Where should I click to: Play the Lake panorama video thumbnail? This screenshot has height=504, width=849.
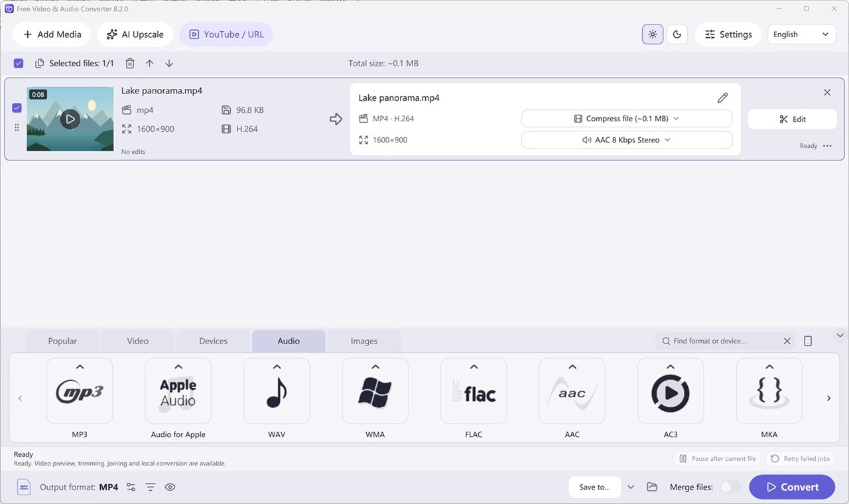(x=70, y=119)
